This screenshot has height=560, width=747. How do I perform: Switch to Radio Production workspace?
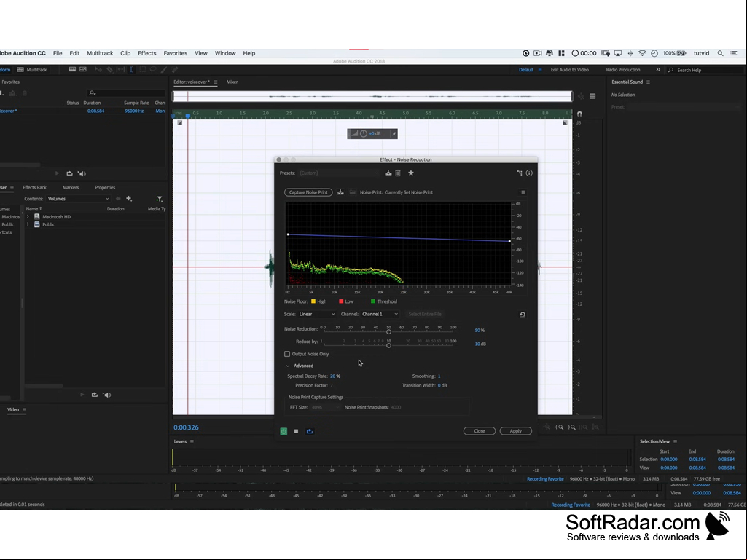(x=622, y=69)
